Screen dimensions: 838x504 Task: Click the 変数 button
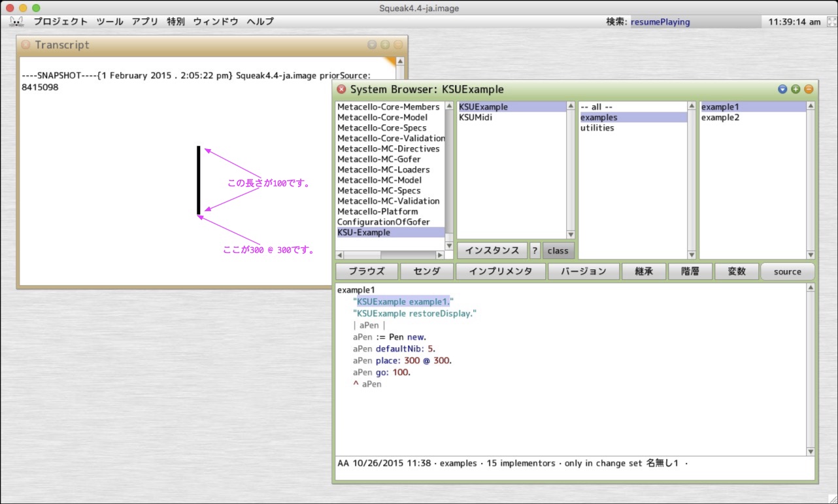[737, 272]
